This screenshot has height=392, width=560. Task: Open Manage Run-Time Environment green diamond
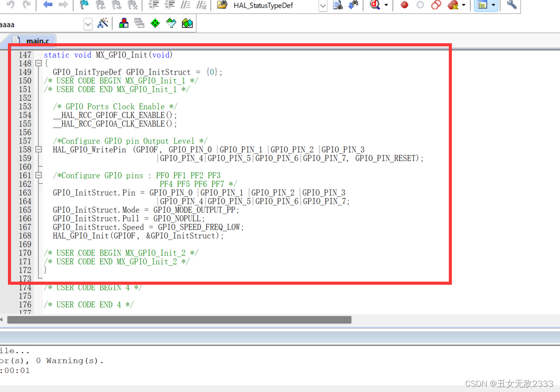coord(155,23)
